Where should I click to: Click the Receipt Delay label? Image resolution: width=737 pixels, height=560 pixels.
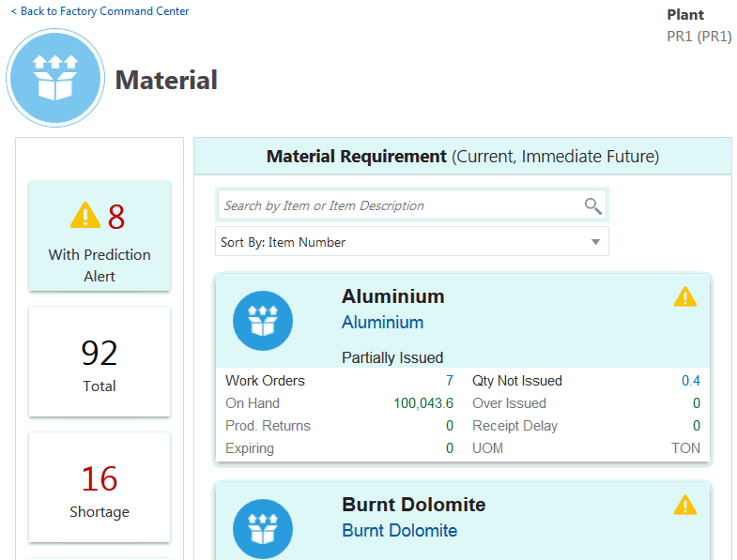pos(514,426)
